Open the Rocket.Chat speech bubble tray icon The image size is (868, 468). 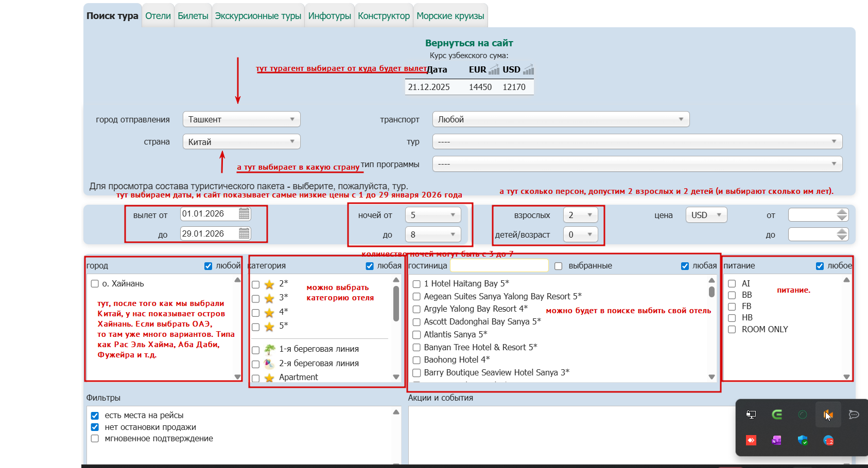click(x=854, y=415)
